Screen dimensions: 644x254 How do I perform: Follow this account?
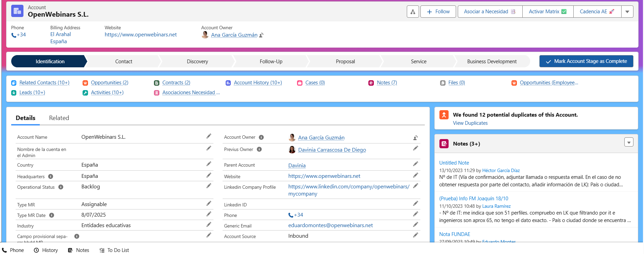(438, 12)
